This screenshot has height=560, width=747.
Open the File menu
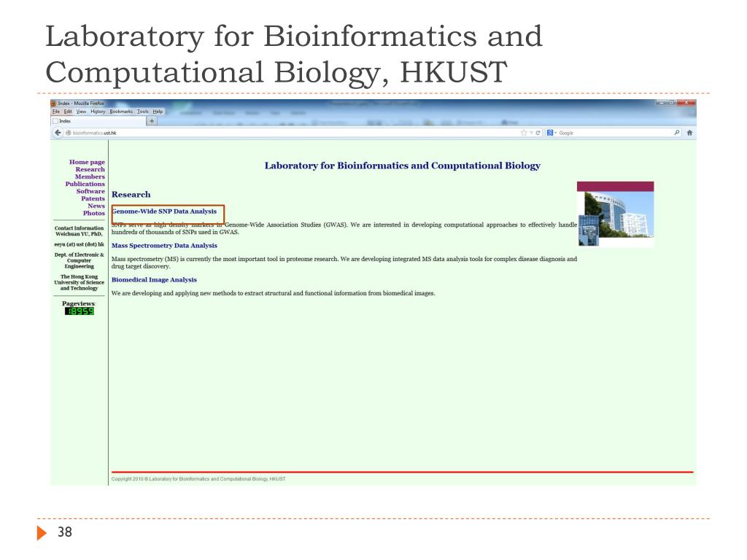click(x=55, y=112)
